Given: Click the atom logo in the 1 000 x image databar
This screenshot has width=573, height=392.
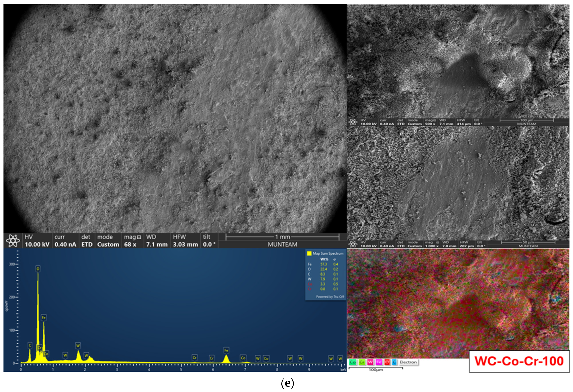Looking at the screenshot, I should click(x=353, y=244).
